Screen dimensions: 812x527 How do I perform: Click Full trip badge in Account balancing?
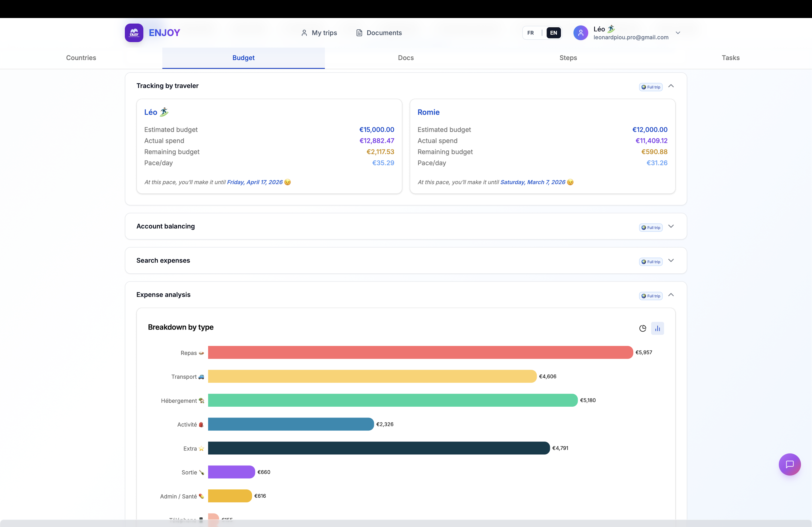[651, 227]
